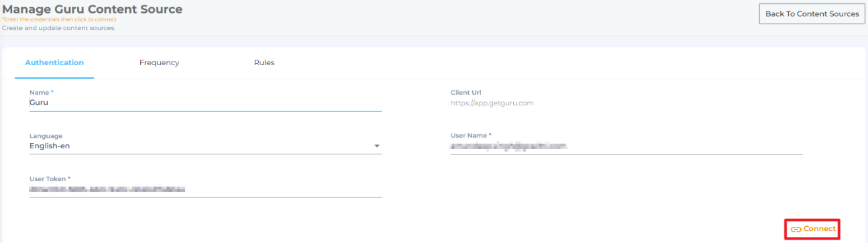Go back via Back To Content Sources
Screen dimensions: 868x243
tap(812, 13)
